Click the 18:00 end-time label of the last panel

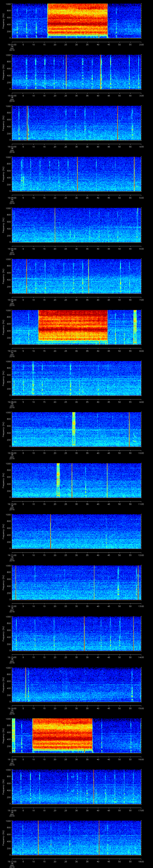(x=141, y=862)
